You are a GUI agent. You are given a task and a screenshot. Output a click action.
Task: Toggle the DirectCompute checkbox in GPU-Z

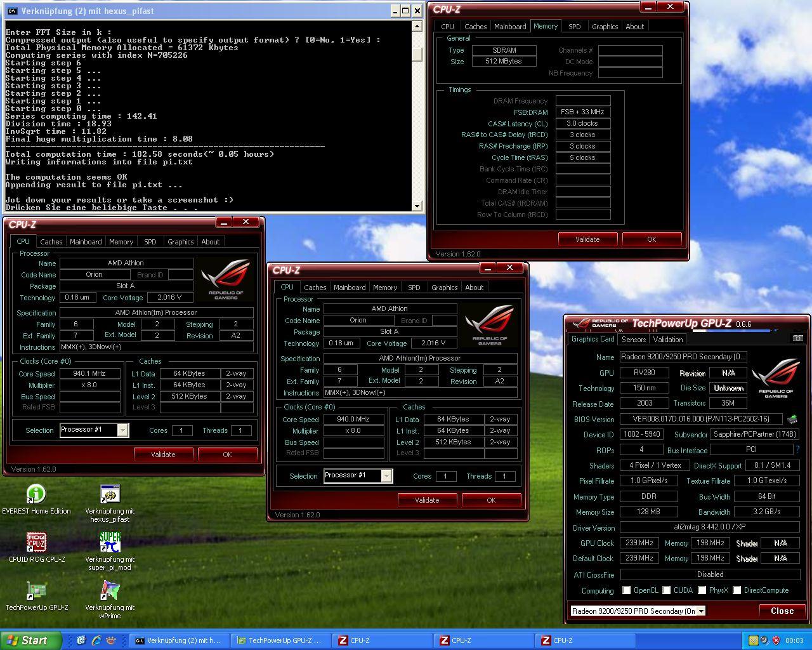pos(737,590)
